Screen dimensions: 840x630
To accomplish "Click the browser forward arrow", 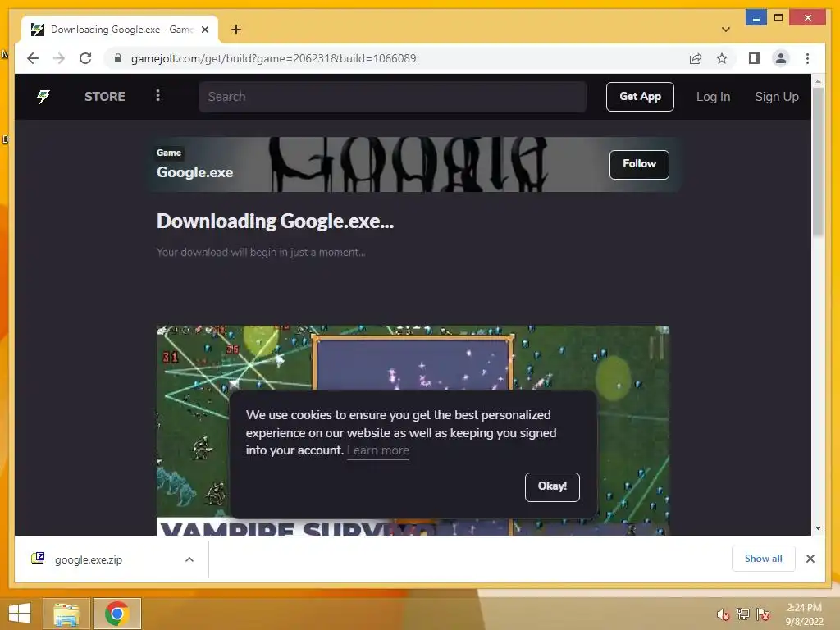I will pyautogui.click(x=59, y=58).
